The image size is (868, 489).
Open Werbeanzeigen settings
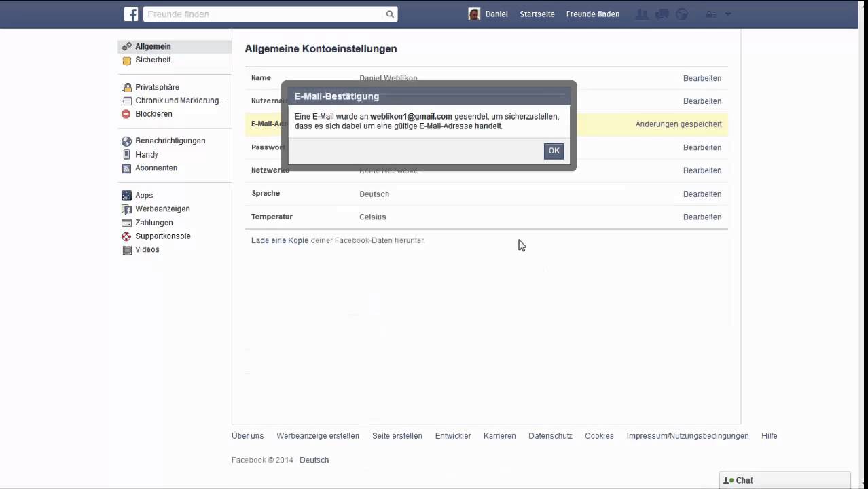[x=162, y=209]
